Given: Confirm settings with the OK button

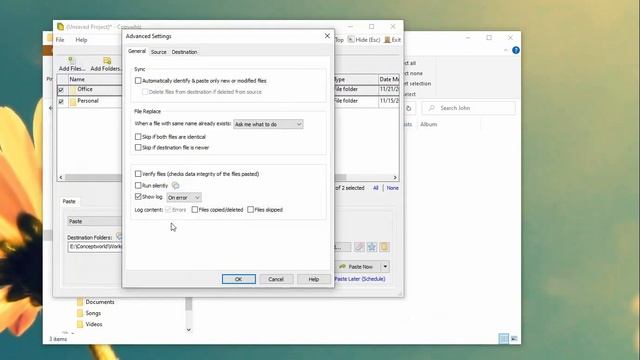Looking at the screenshot, I should (239, 279).
